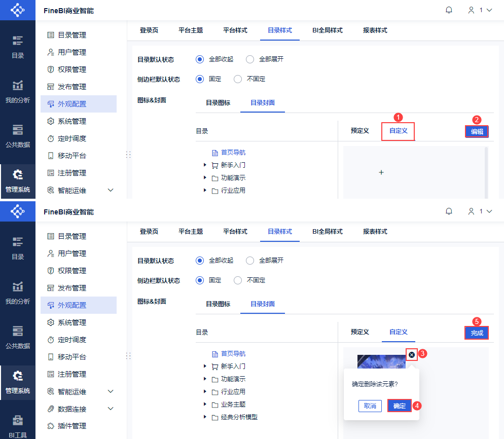Click 公共数据 sidebar icon in top screenshot
Image resolution: width=504 pixels, height=439 pixels.
pos(18,136)
